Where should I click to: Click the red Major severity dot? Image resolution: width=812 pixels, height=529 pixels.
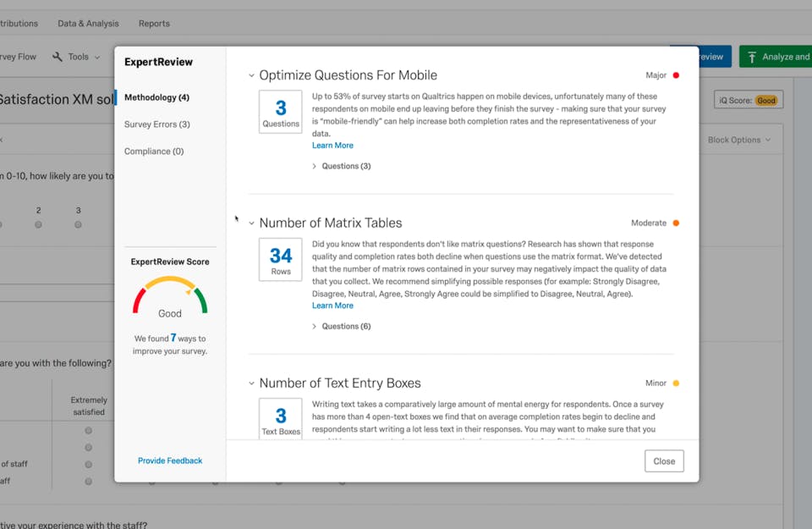point(676,75)
